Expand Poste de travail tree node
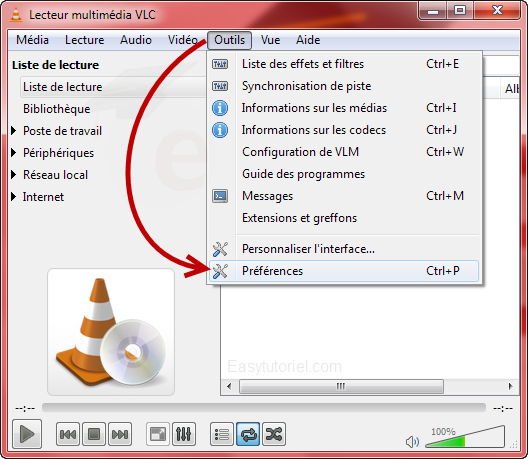The image size is (528, 459). coord(13,131)
